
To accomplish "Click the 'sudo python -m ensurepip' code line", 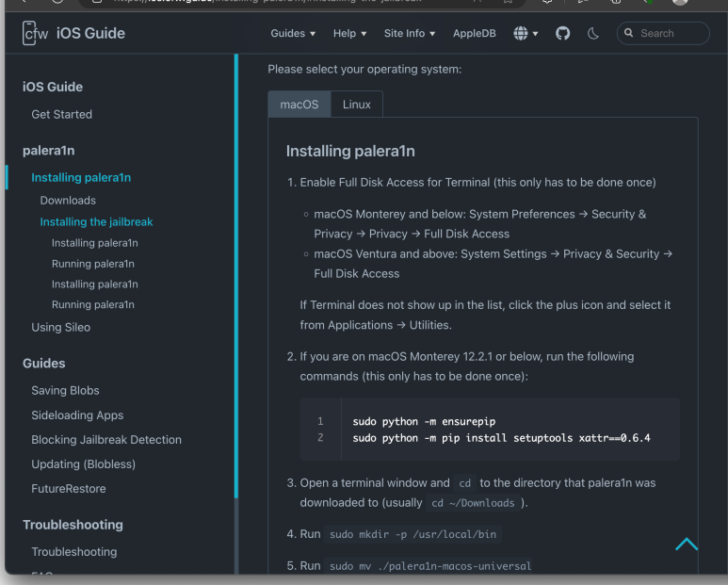I will click(424, 422).
